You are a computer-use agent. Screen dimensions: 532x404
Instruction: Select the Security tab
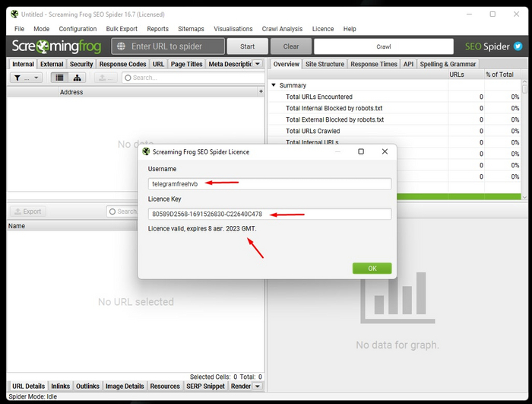(81, 64)
